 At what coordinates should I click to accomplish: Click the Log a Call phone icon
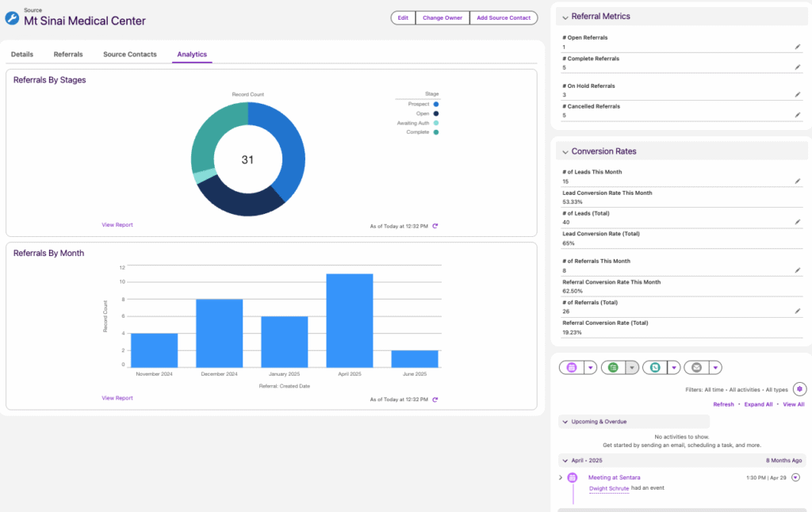pos(655,368)
